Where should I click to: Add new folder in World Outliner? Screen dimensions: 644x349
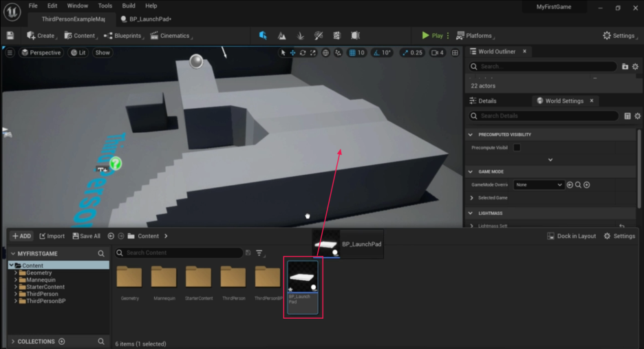click(x=625, y=67)
